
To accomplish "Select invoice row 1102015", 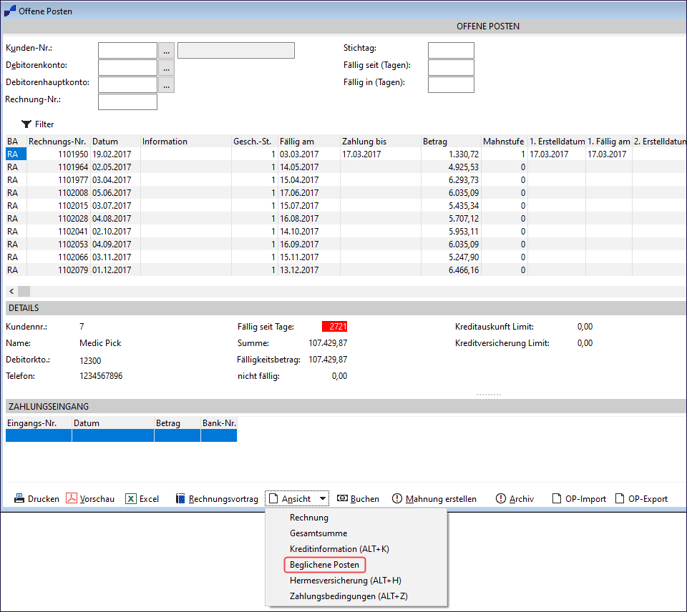I will tap(345, 205).
